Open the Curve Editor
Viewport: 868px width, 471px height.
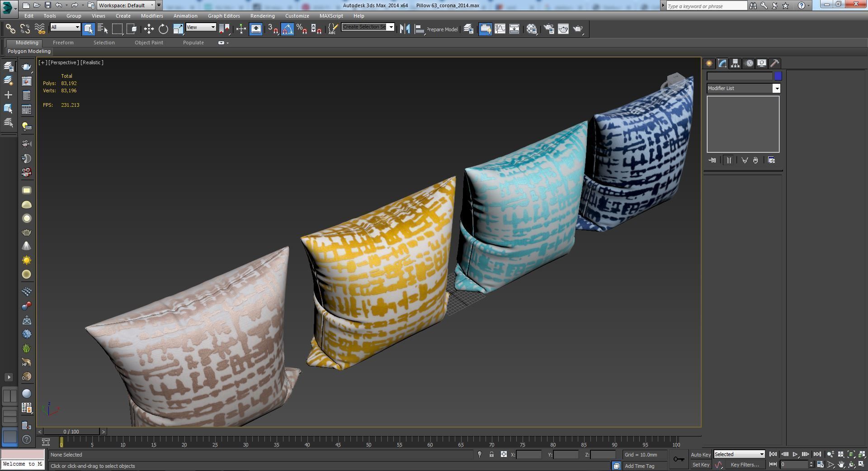500,29
